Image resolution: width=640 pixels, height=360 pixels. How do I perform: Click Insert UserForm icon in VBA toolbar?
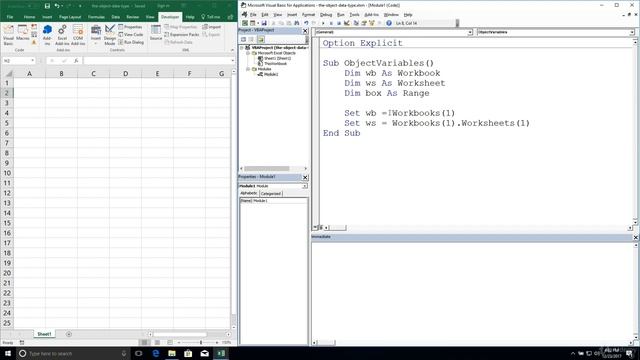(253, 23)
